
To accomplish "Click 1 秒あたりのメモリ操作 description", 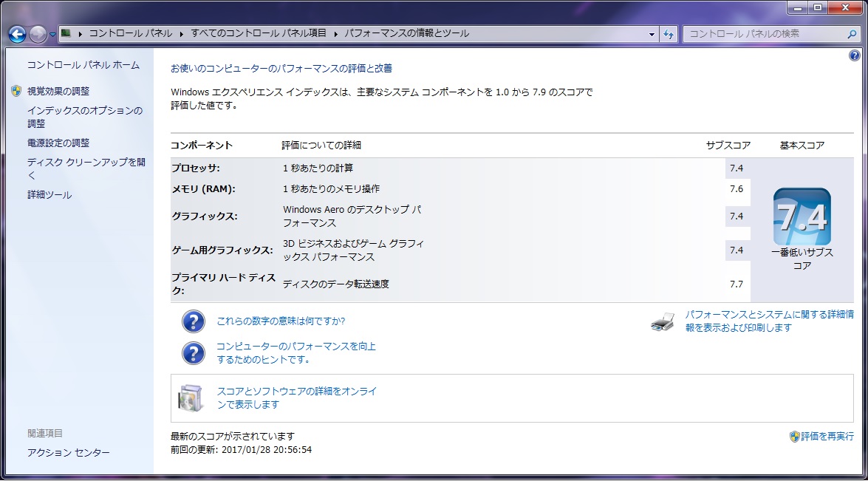I will click(x=331, y=188).
